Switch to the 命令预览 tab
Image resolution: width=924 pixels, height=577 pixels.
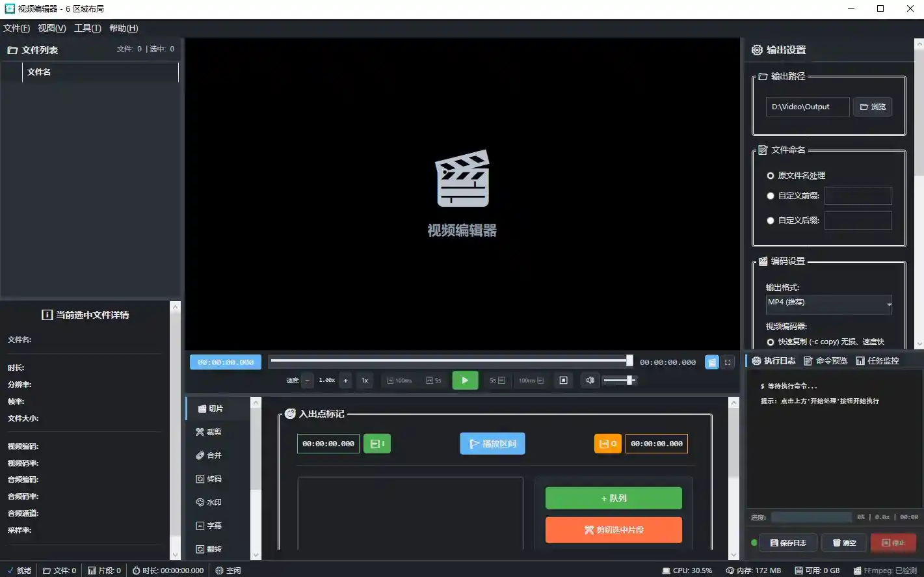[x=826, y=360]
